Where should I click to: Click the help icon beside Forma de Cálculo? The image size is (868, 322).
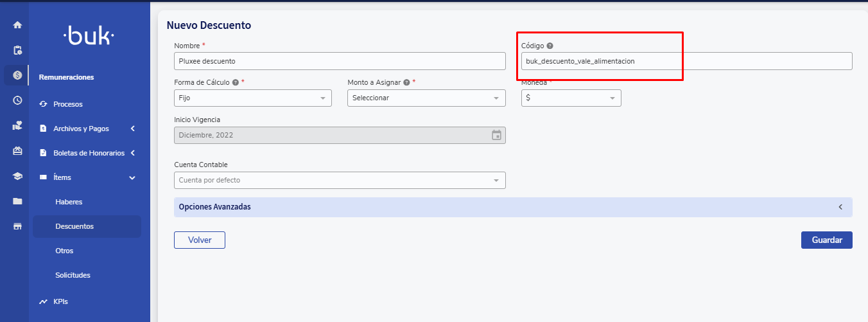(x=236, y=83)
